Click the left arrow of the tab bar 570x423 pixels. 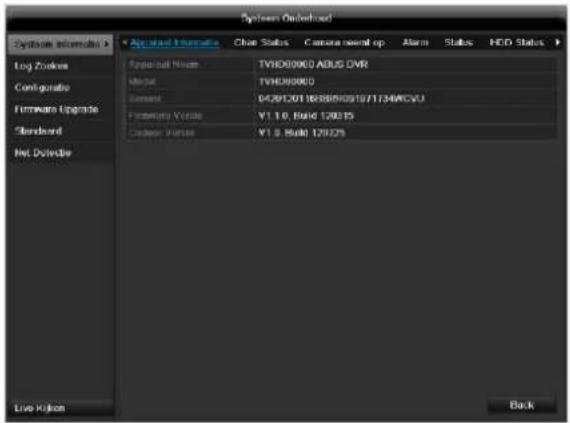coord(124,43)
